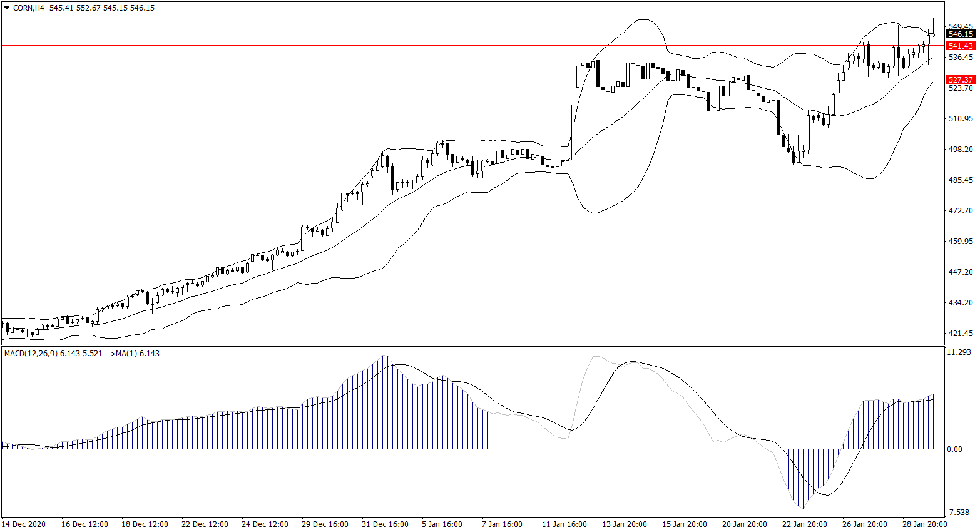Click the 14 Dec 2020 date label
The width and height of the screenshot is (980, 532).
tap(24, 524)
